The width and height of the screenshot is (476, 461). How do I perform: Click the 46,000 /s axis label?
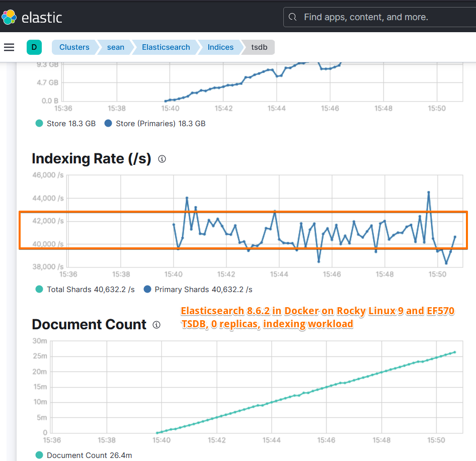coord(48,175)
